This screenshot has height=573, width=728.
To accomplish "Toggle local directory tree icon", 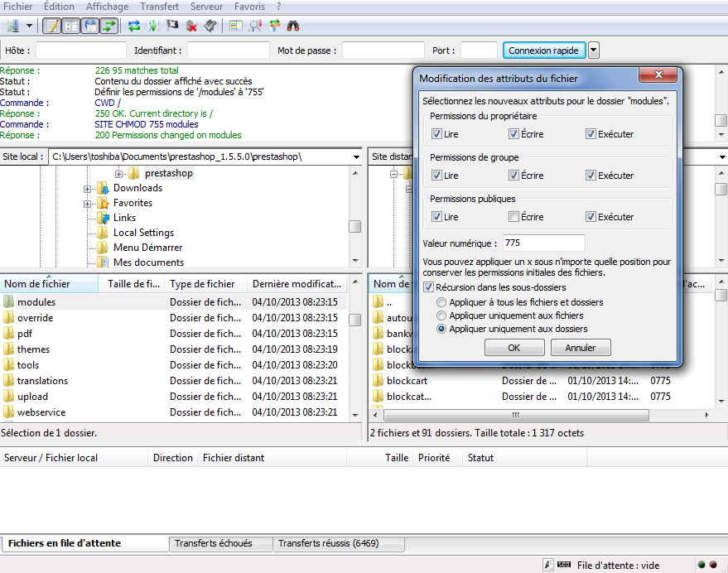I will tap(71, 26).
